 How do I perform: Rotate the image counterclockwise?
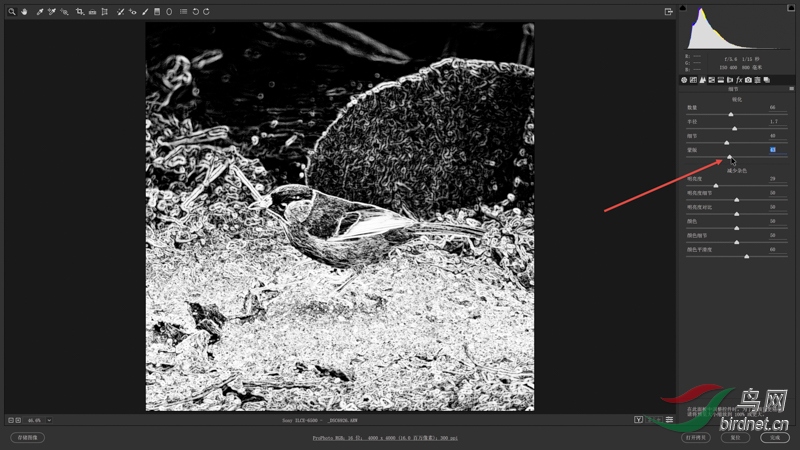[195, 12]
